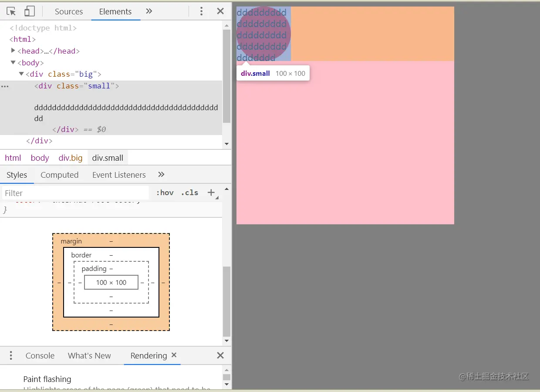
Task: Open the drawer three-dot menu
Action: point(11,355)
